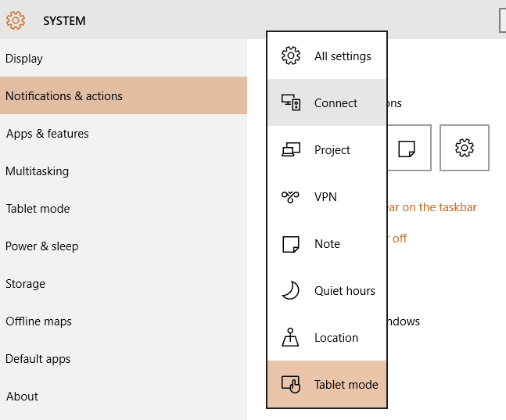The height and width of the screenshot is (420, 506).
Task: Click the SYSTEM gear icon in header
Action: (16, 20)
